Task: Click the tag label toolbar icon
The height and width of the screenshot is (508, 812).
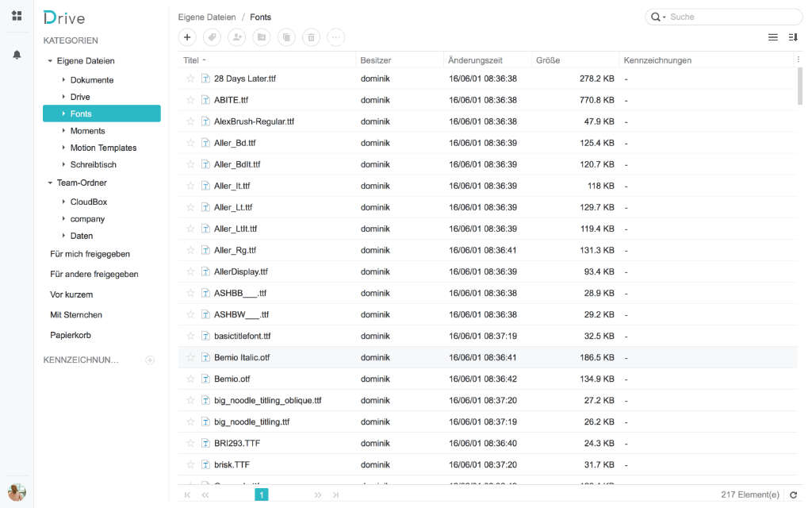Action: (x=212, y=37)
